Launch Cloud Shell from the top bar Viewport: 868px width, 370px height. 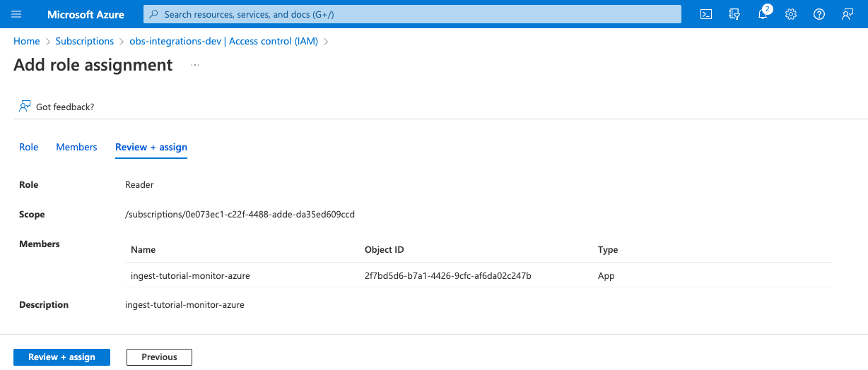click(x=705, y=14)
